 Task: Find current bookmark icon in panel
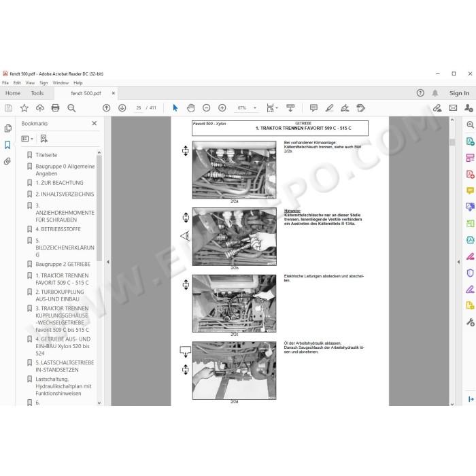point(44,139)
